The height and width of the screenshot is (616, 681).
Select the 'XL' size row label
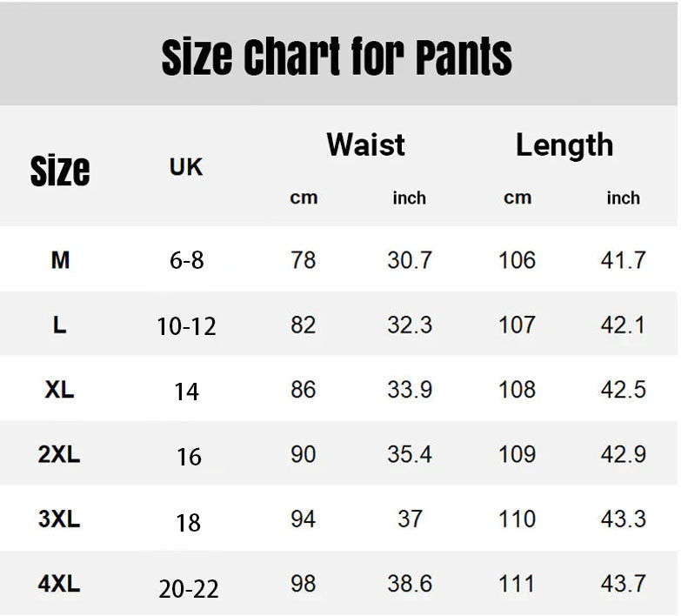point(60,389)
